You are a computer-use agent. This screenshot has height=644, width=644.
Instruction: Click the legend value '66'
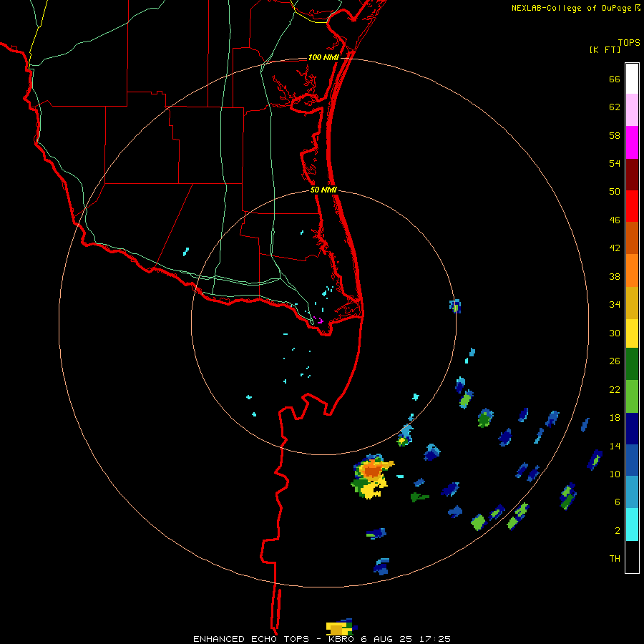[615, 79]
